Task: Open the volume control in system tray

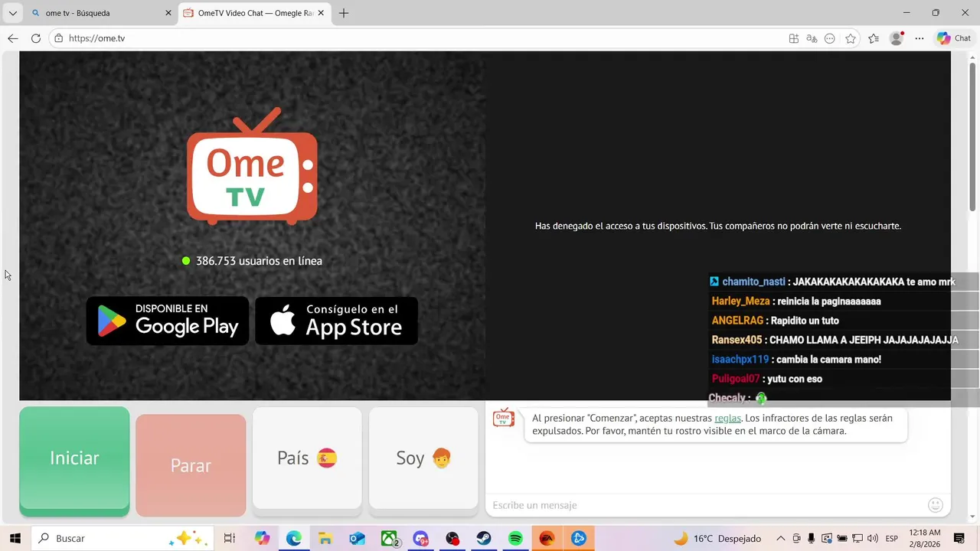Action: click(x=873, y=538)
